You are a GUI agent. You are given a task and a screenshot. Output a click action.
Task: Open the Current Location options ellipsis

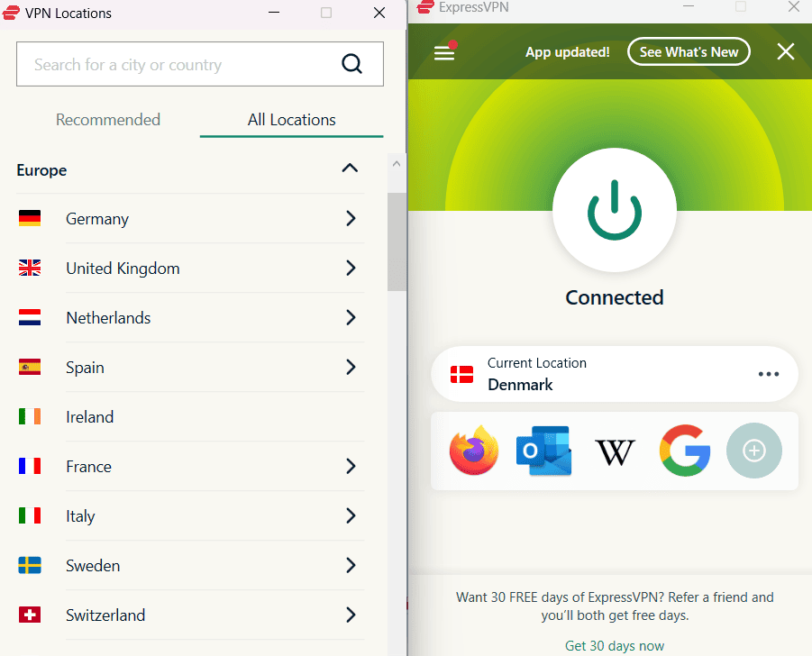coord(769,374)
